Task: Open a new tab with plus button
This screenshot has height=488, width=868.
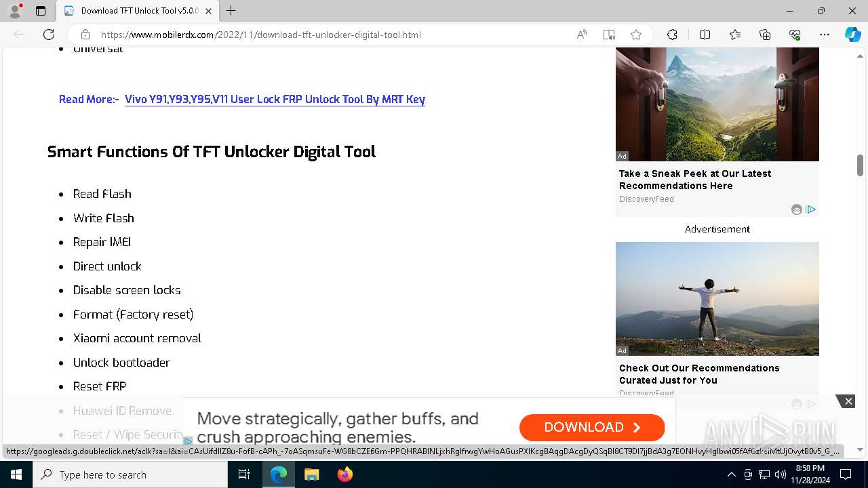Action: (x=231, y=11)
